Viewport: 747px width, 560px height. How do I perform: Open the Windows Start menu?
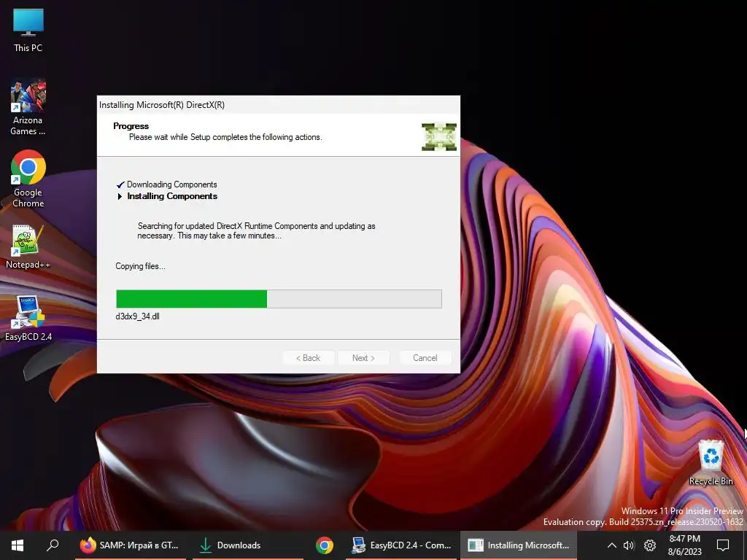pos(18,545)
